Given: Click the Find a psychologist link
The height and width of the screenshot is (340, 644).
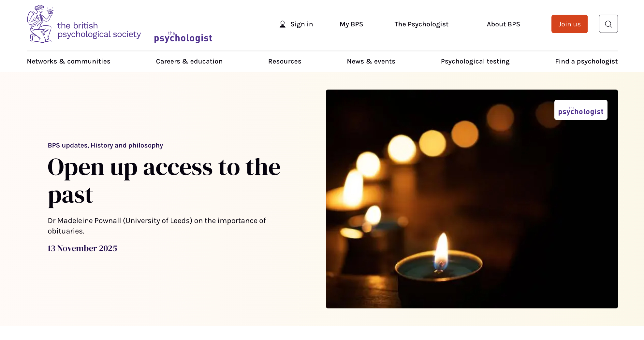Looking at the screenshot, I should [x=586, y=61].
